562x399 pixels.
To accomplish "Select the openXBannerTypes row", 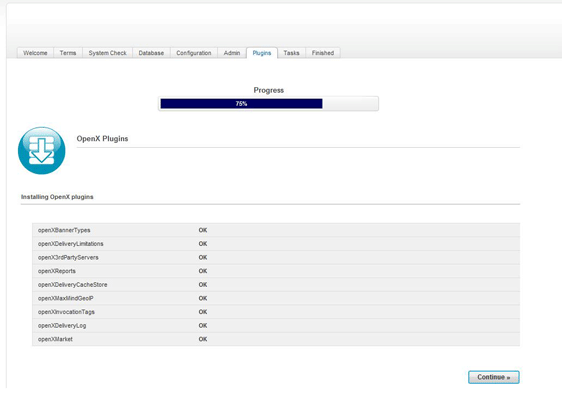I will tap(276, 230).
